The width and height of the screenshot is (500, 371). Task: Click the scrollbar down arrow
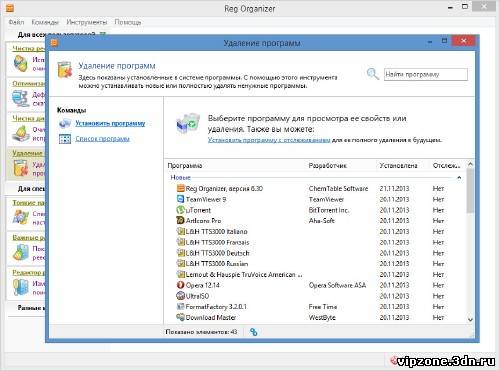470,319
